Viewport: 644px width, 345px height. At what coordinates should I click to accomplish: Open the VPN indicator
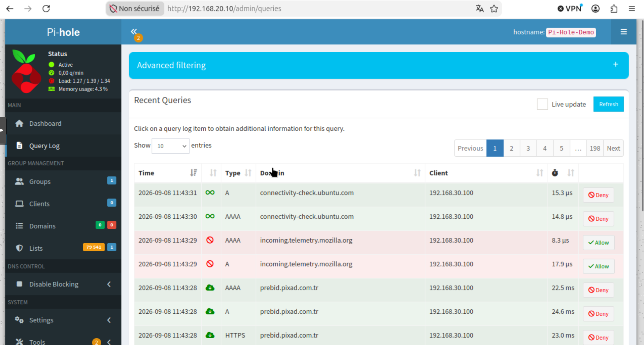(x=570, y=8)
